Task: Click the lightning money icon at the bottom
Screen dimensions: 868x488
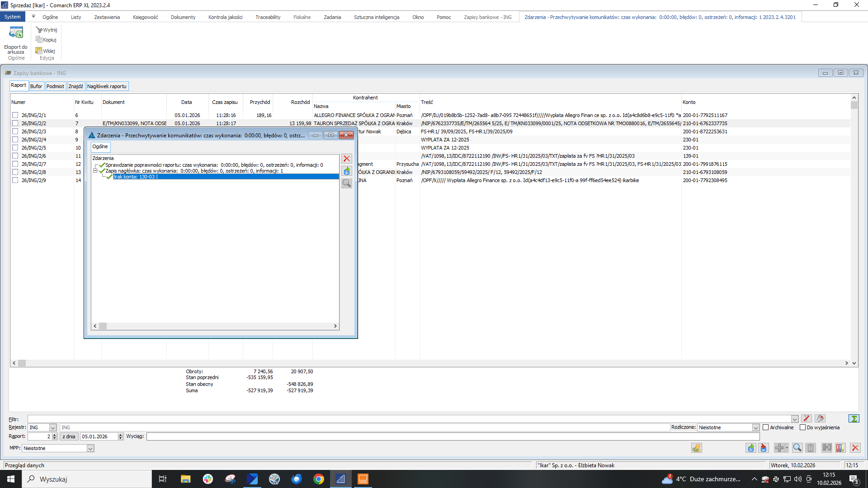Action: pyautogui.click(x=696, y=448)
